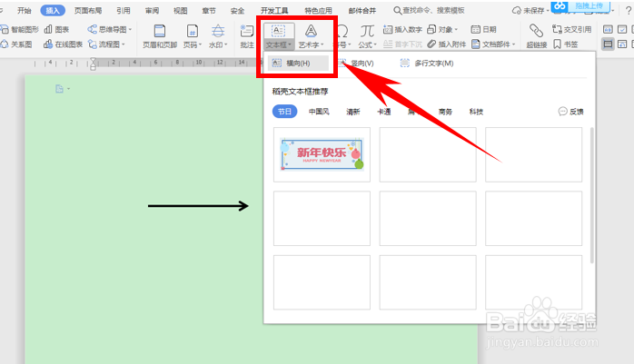Select the 卡通 template category
Screen dimensions: 634x364
(x=383, y=112)
